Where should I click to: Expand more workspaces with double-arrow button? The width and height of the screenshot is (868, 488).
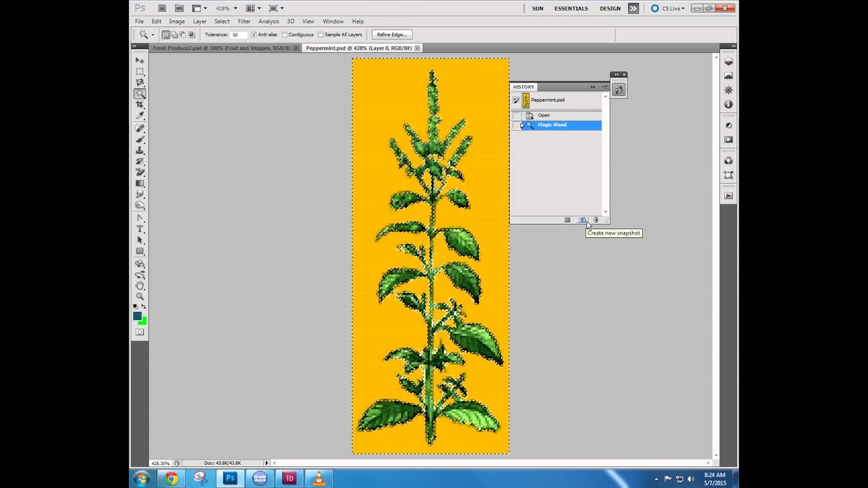(633, 8)
